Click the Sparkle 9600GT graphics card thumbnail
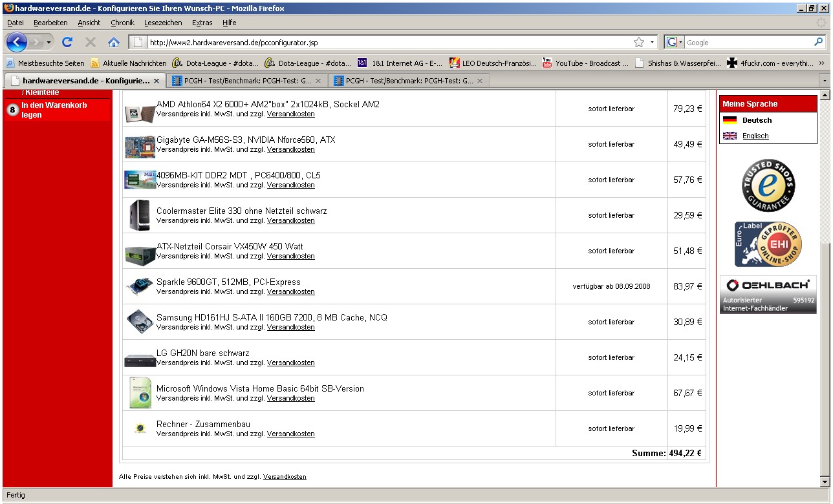This screenshot has width=833, height=504. pos(140,286)
